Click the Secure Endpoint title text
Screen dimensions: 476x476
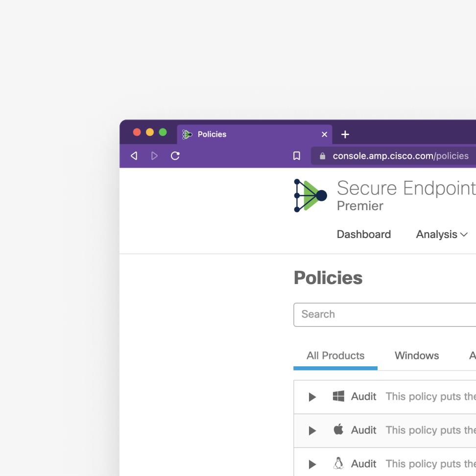(x=406, y=188)
